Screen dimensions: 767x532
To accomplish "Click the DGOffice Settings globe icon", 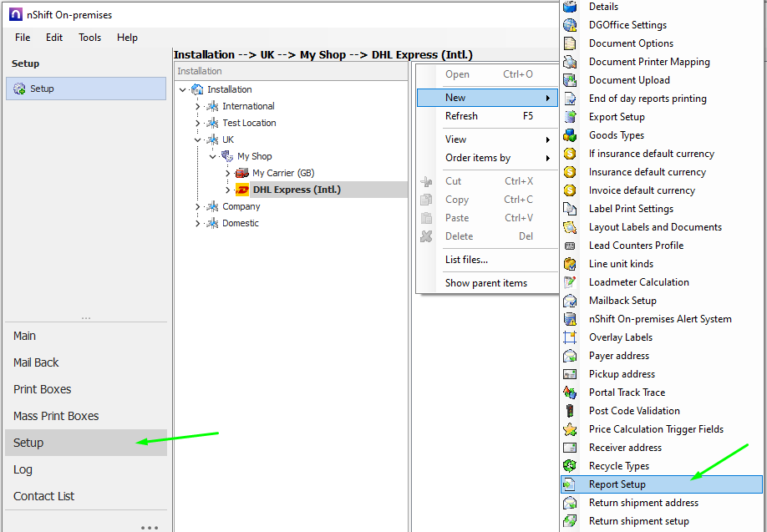I will [x=570, y=25].
